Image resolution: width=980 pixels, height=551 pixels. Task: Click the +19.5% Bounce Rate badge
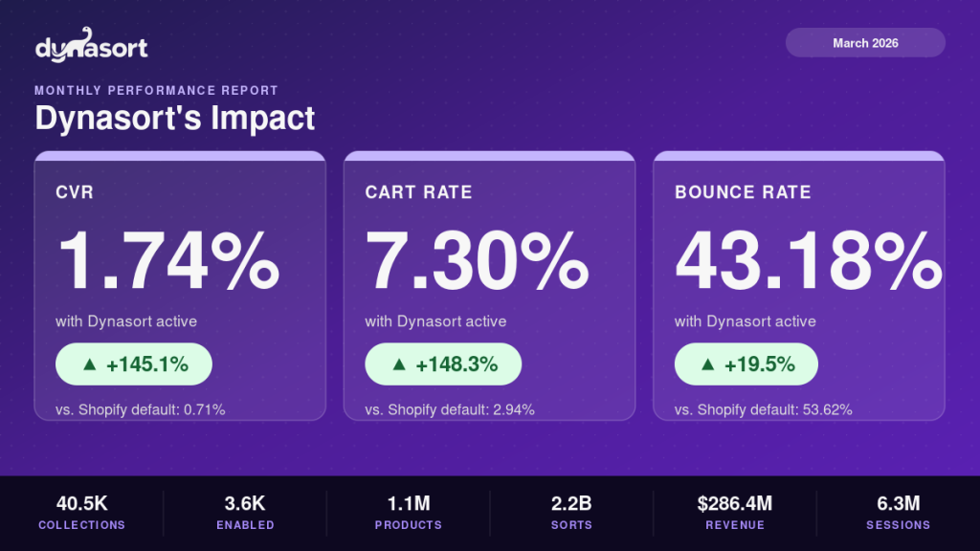point(746,364)
